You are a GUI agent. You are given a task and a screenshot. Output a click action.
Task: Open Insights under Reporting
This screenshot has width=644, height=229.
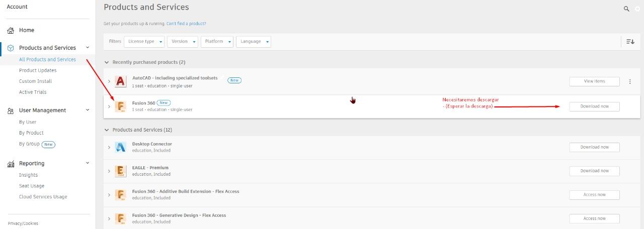28,175
